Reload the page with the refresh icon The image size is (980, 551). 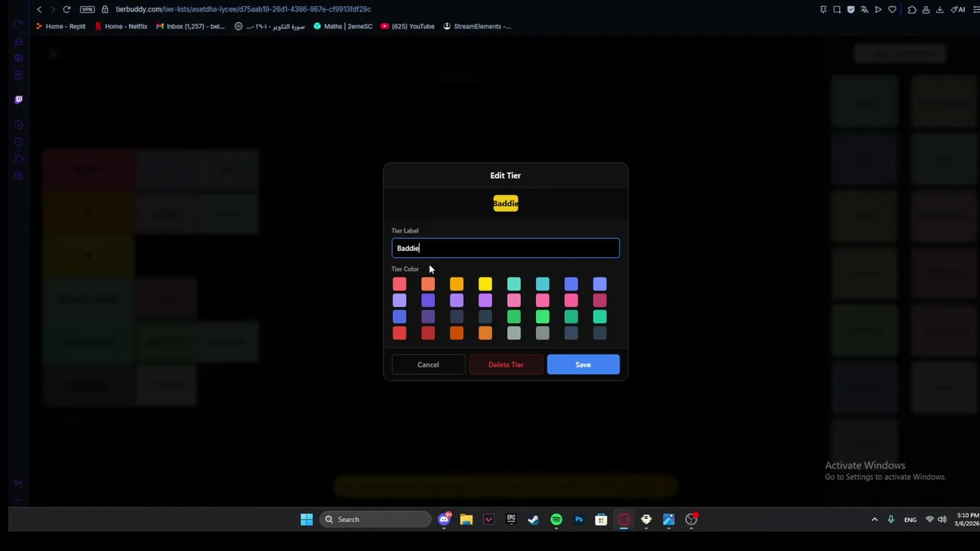click(67, 9)
